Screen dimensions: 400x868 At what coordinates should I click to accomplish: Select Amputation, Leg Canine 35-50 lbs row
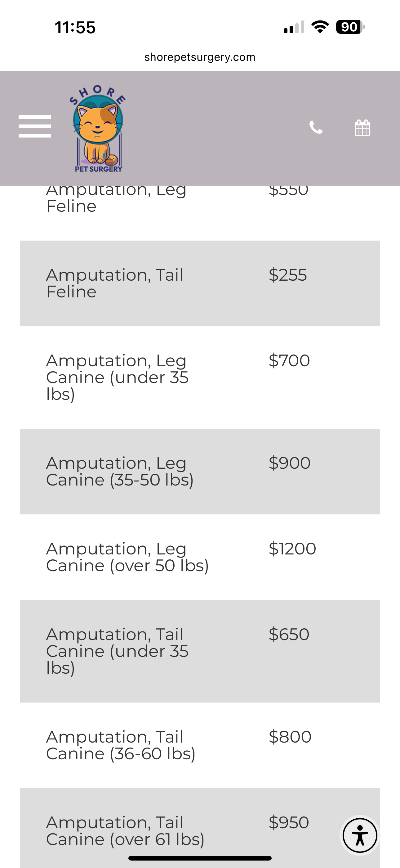[x=200, y=471]
